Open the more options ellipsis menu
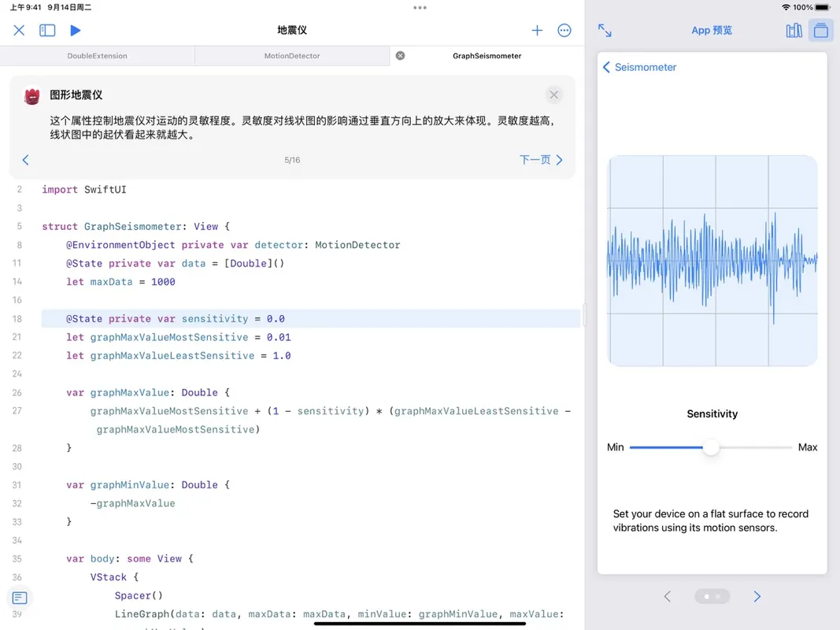The width and height of the screenshot is (840, 630). coord(564,31)
